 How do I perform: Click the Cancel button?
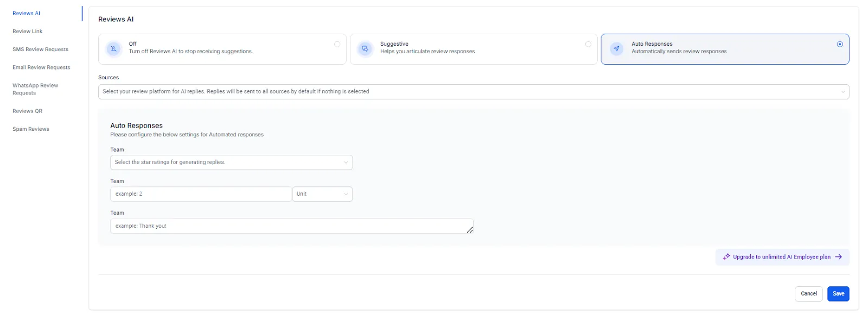(809, 293)
